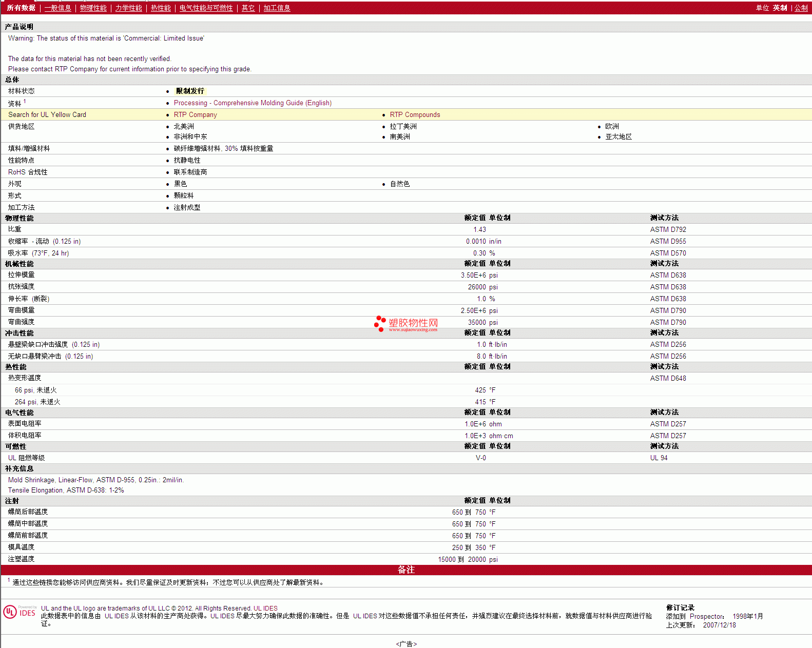Click the UL 94 test method entry
The image size is (812, 648).
click(x=659, y=458)
